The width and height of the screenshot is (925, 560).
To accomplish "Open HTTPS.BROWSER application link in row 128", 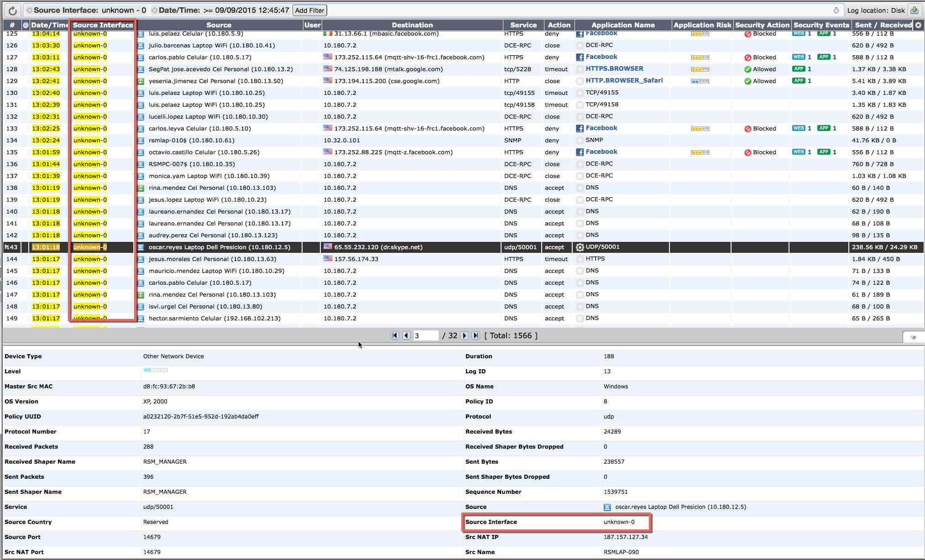I will 614,69.
